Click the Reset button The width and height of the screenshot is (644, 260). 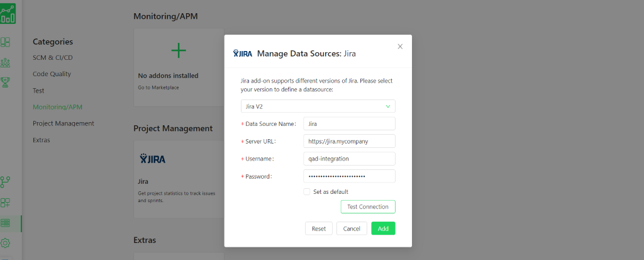coord(319,229)
